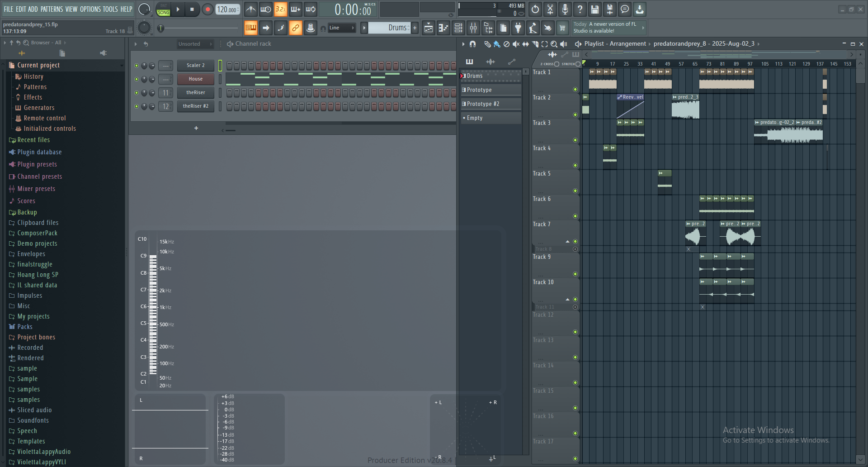This screenshot has width=868, height=467.
Task: Toggle theRiser channel mute LED
Action: 137,93
